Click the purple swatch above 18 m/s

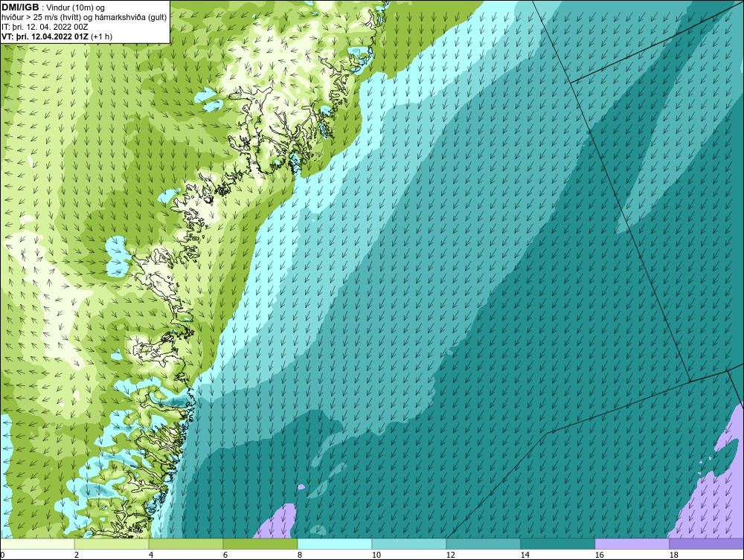[x=706, y=544]
